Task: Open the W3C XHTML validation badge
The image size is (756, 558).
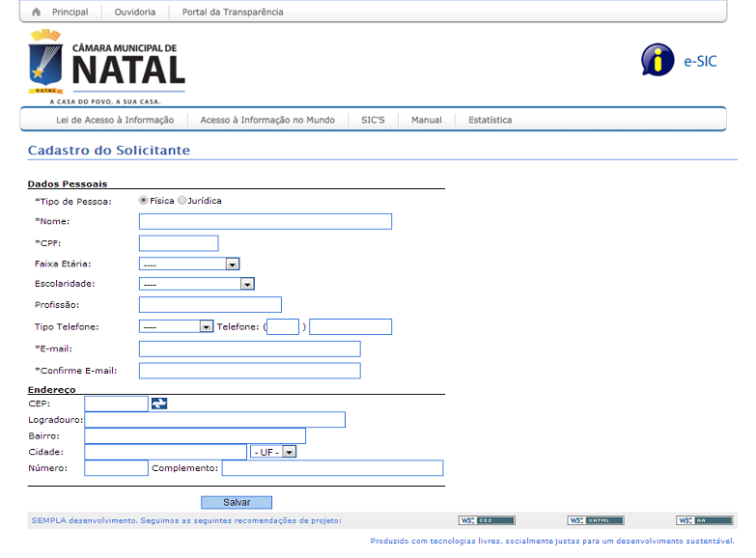Action: tap(596, 520)
